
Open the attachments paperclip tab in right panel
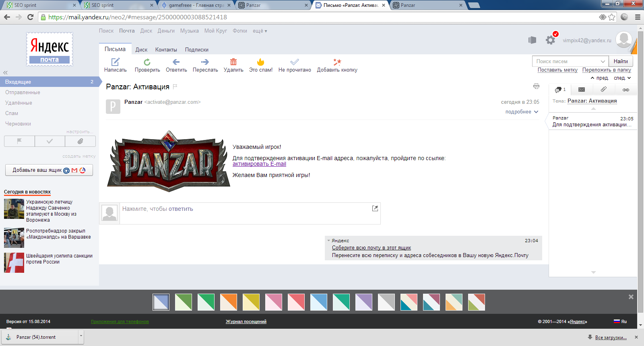603,89
